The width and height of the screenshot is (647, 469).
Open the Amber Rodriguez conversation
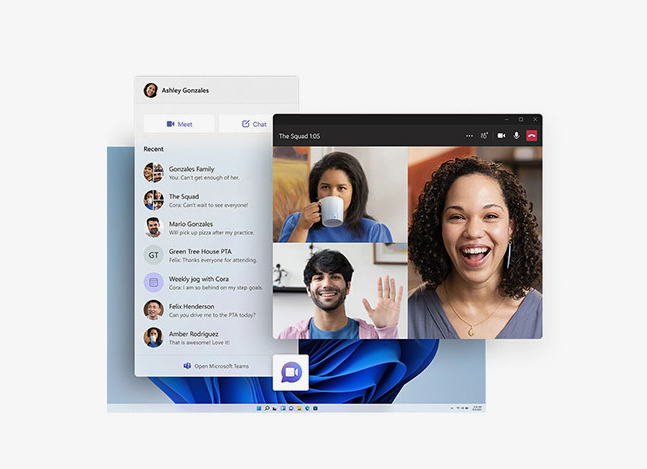coord(204,338)
